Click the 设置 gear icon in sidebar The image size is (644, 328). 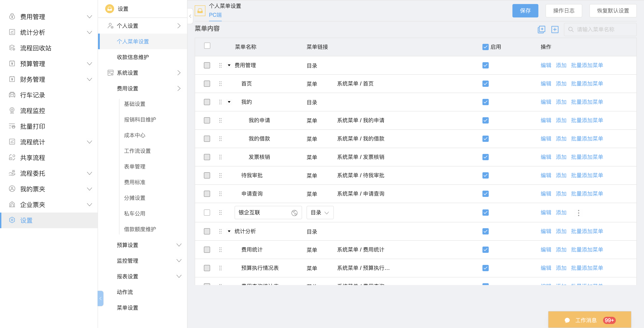tap(12, 220)
